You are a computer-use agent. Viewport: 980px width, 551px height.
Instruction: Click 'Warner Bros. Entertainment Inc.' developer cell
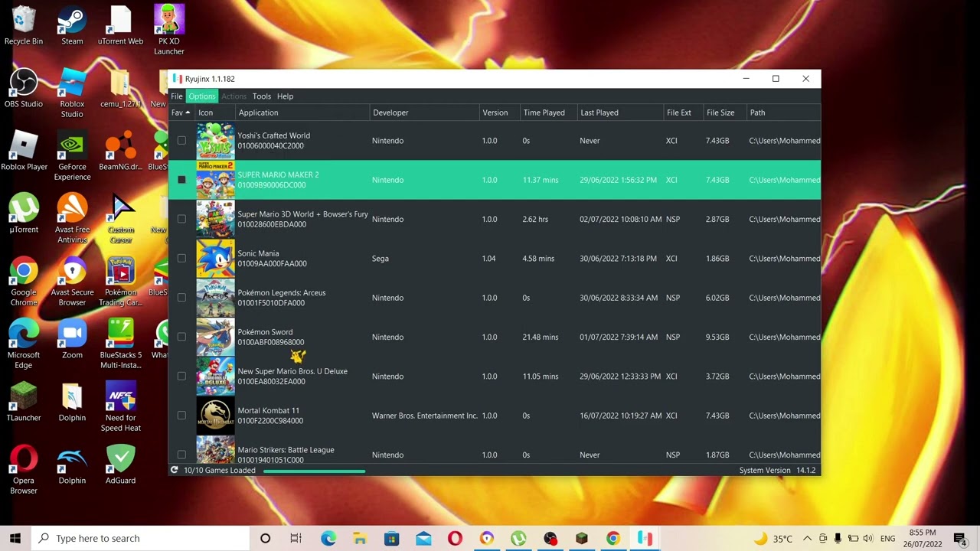[x=424, y=416]
